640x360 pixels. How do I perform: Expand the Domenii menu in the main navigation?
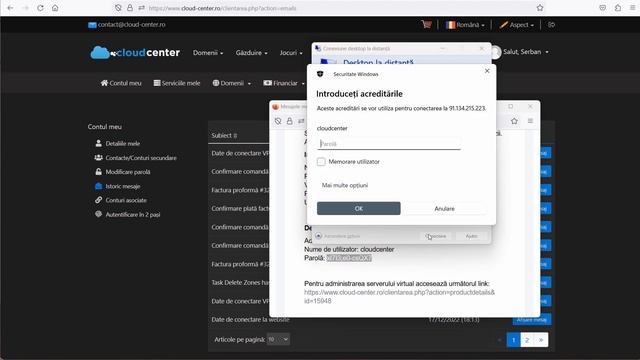(208, 53)
